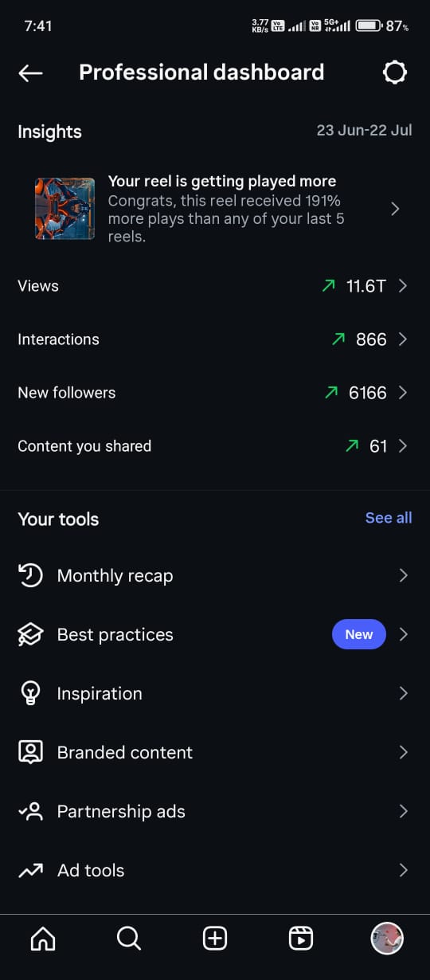Open the Best practices menu item
The width and height of the screenshot is (430, 980).
coord(215,634)
